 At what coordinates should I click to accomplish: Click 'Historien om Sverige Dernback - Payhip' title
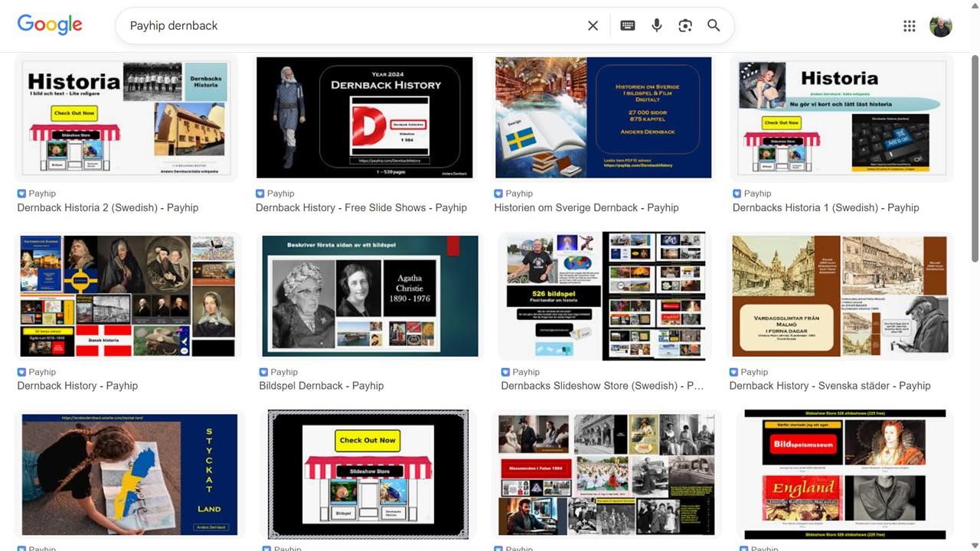586,207
